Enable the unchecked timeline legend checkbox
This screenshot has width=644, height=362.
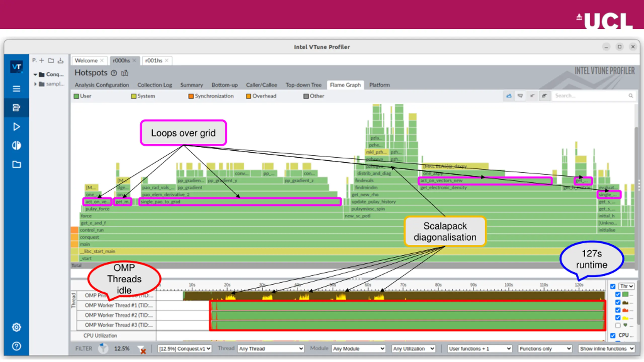tap(618, 326)
